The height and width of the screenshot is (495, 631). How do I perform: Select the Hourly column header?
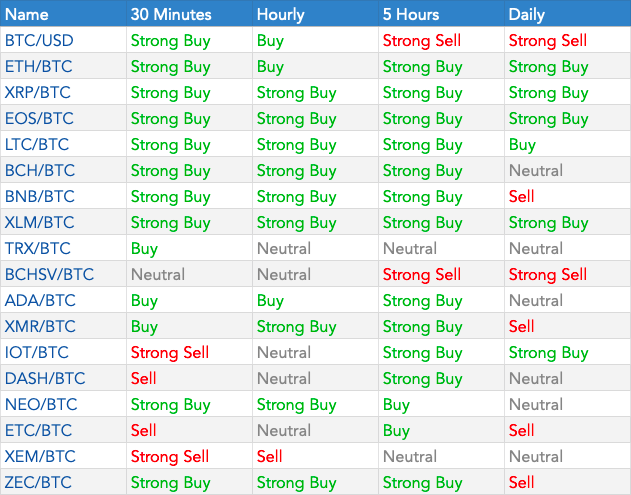pyautogui.click(x=280, y=14)
